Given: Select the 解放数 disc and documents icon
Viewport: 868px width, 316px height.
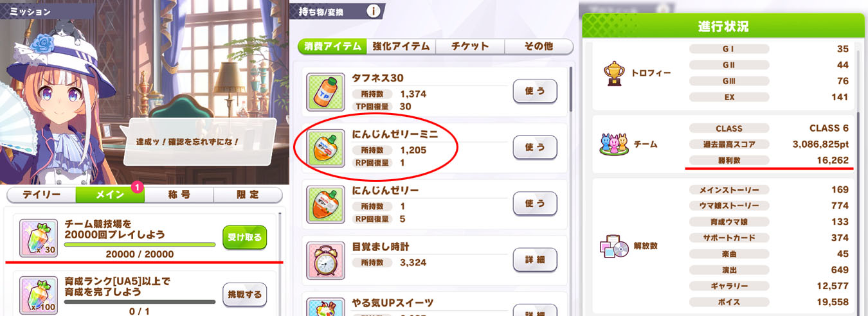Looking at the screenshot, I should (x=614, y=246).
